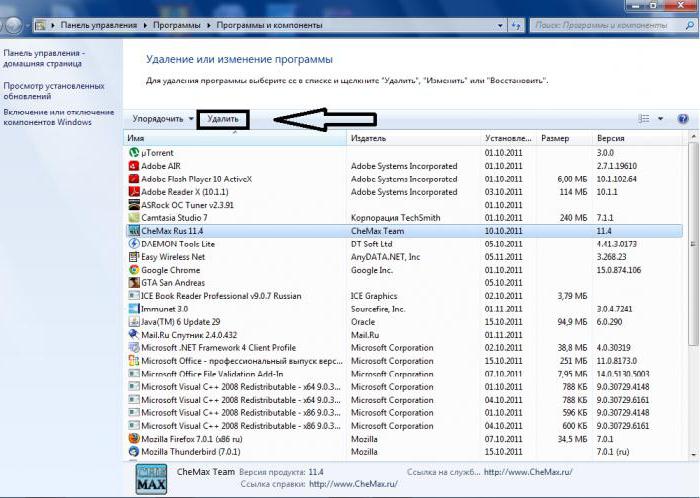The height and width of the screenshot is (498, 700).
Task: Open Просмотр установленных обновлений link
Action: click(x=54, y=91)
